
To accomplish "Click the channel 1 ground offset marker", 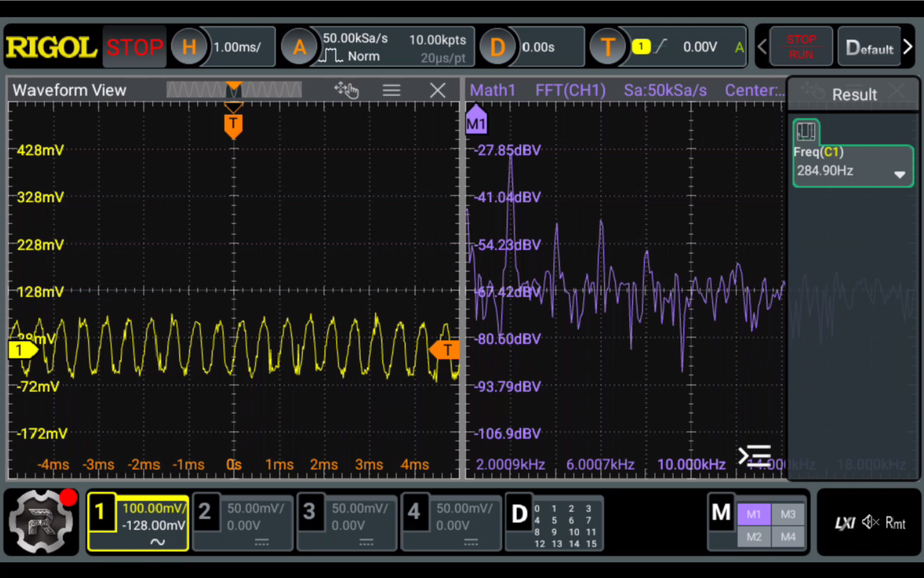I will point(23,350).
